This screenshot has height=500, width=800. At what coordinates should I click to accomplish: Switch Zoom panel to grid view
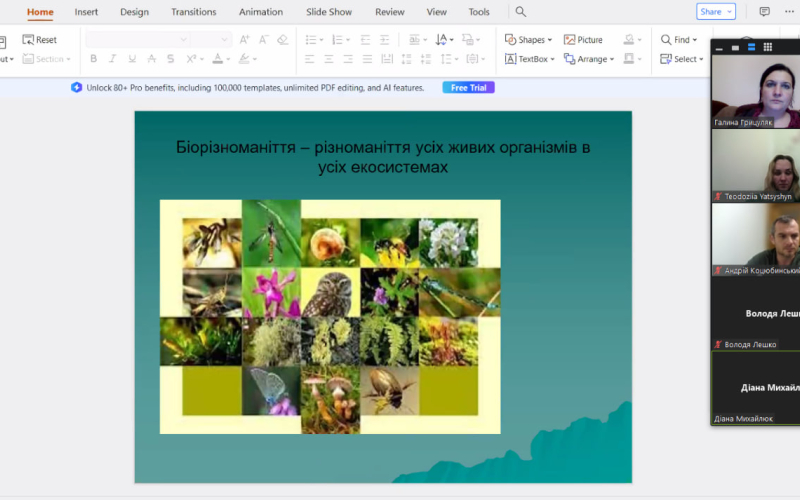coord(768,47)
